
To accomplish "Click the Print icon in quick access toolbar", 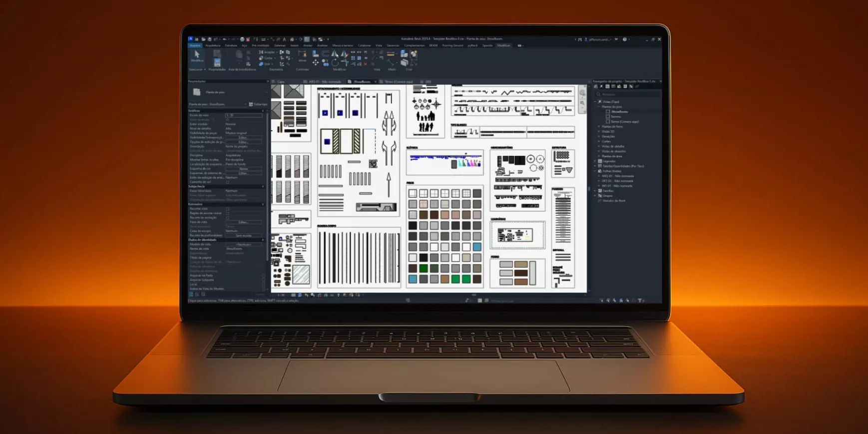I will point(242,39).
